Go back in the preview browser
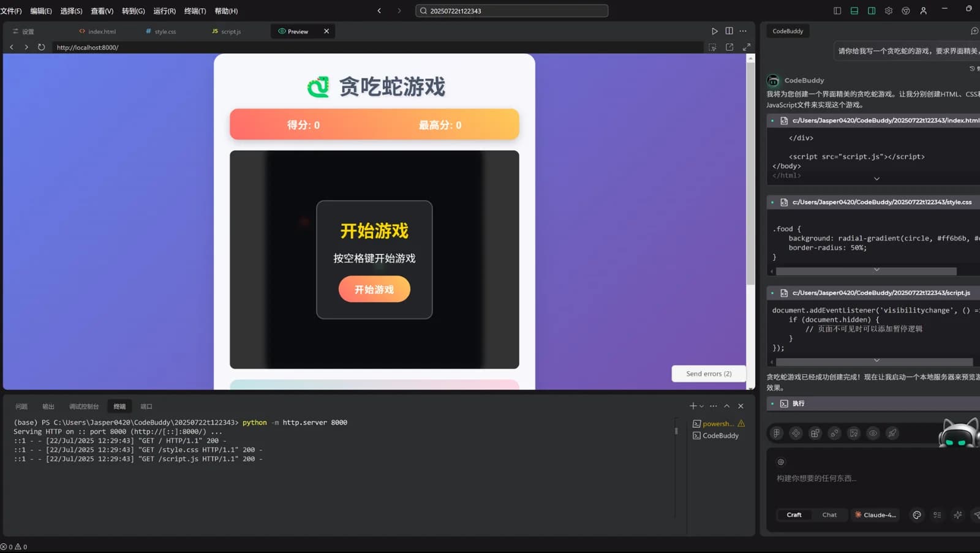 click(x=12, y=47)
